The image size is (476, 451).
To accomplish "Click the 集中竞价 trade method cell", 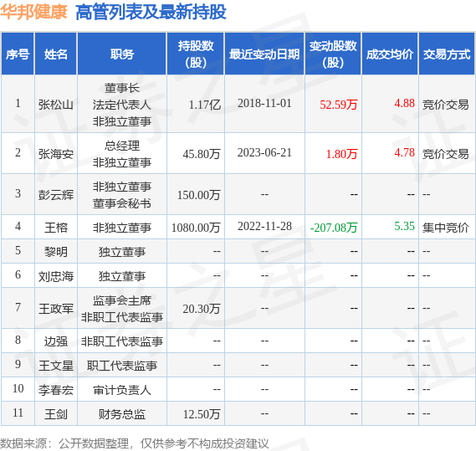I will click(x=445, y=228).
